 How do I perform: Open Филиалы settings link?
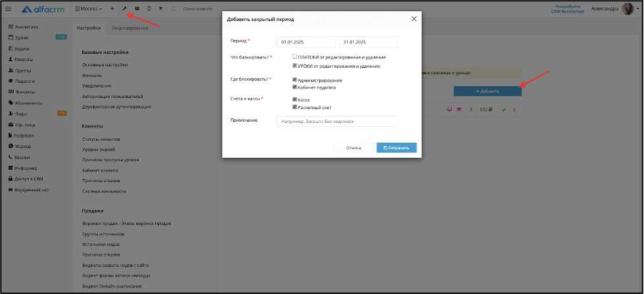[92, 76]
